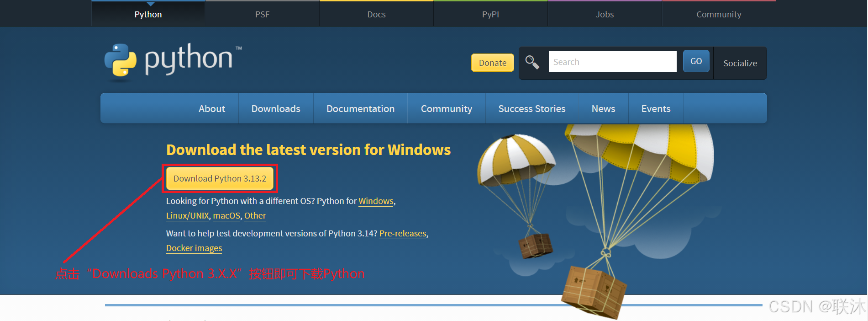Open the Events navigation menu
Viewport: 868px width, 321px height.
click(x=656, y=108)
